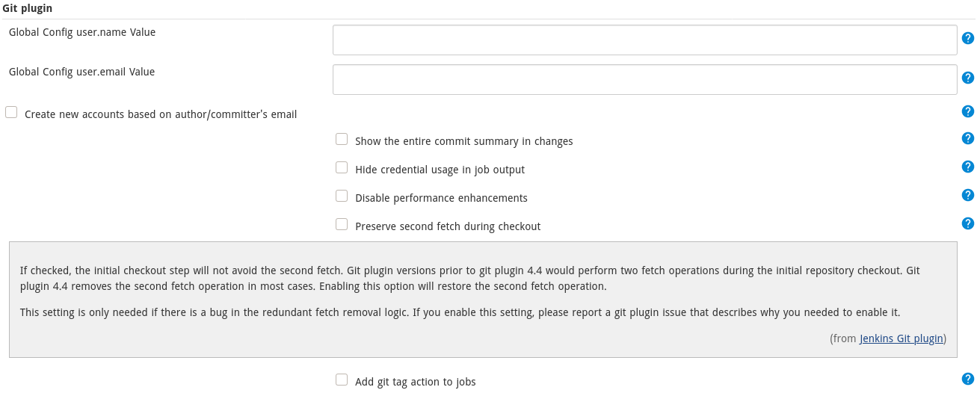Tick Disable performance enhancements checkbox
The width and height of the screenshot is (980, 393).
pos(342,196)
